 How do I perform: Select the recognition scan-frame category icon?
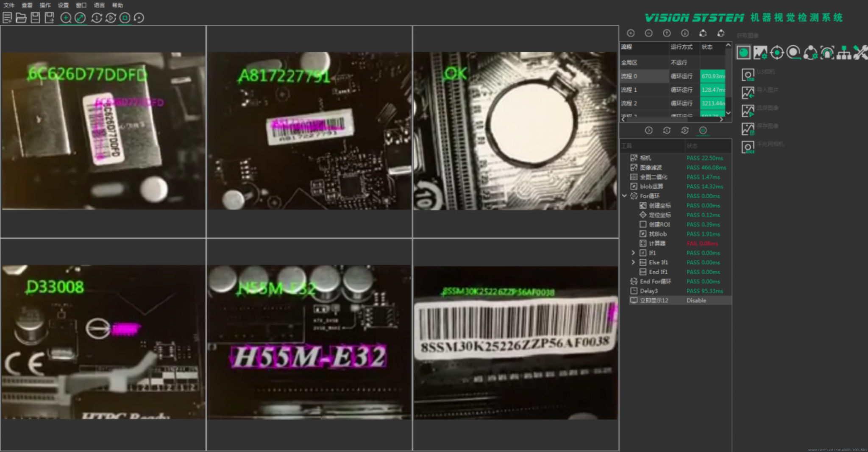click(x=827, y=53)
